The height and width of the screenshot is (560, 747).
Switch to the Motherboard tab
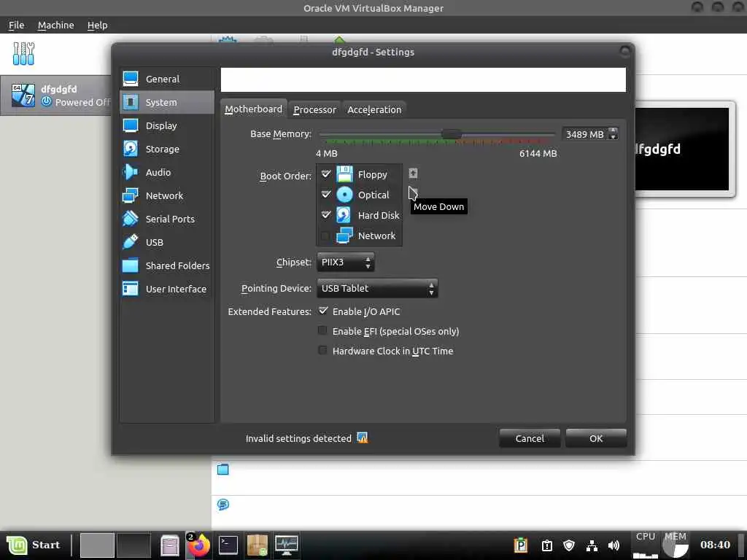pyautogui.click(x=253, y=109)
